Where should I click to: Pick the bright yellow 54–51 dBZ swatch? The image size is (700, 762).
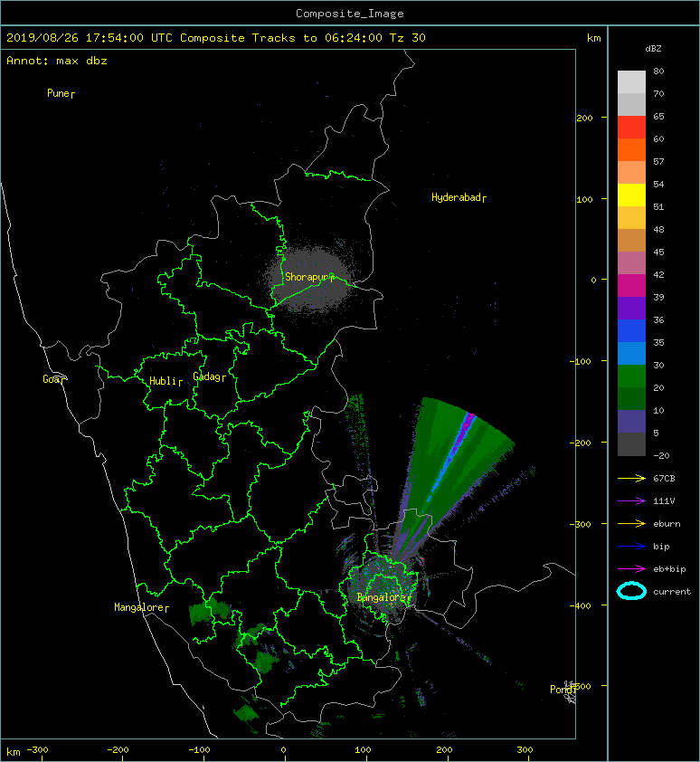(631, 195)
